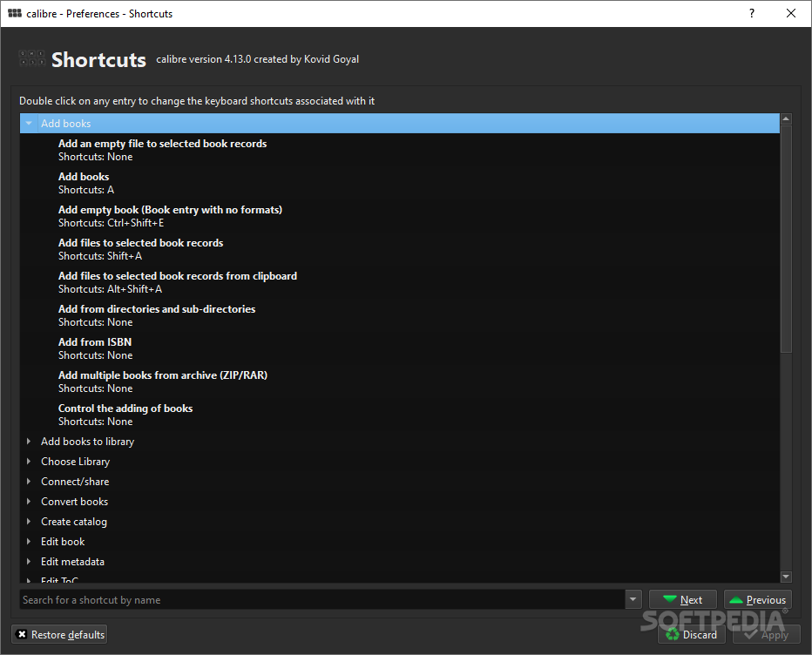
Task: Click the Apply button
Action: pyautogui.click(x=767, y=634)
